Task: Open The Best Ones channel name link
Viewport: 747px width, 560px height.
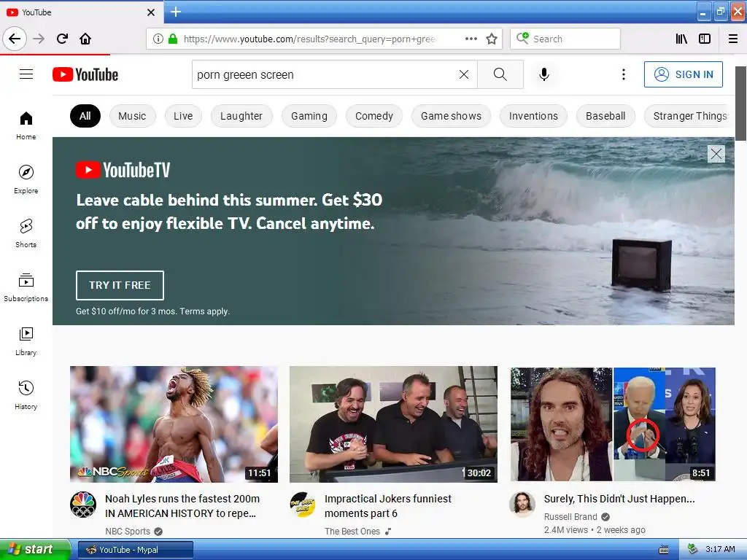Action: pyautogui.click(x=352, y=531)
